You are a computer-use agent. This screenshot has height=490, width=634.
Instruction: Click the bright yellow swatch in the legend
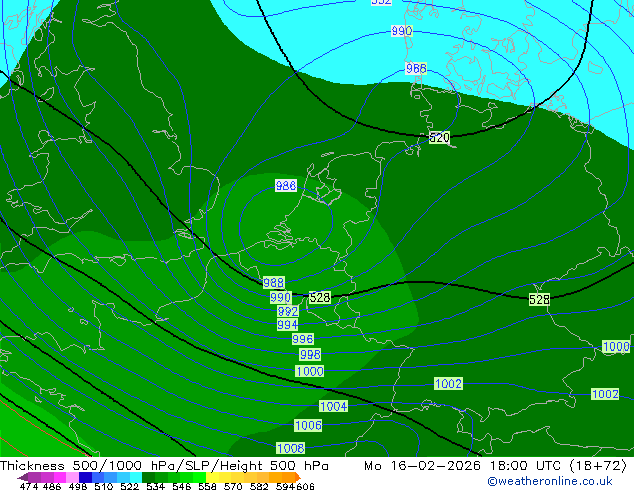212,477
